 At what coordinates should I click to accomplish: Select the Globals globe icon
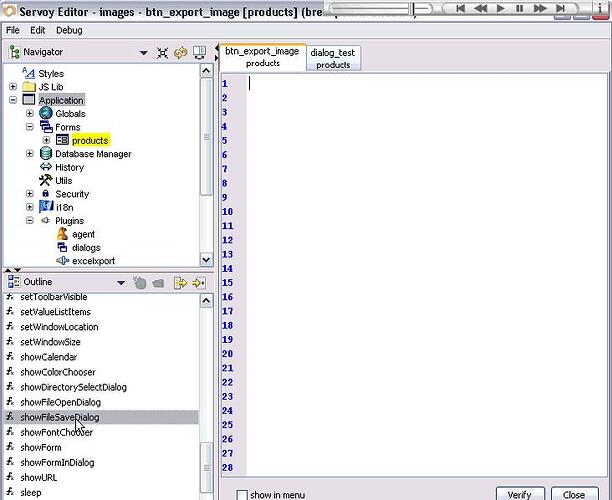coord(46,113)
